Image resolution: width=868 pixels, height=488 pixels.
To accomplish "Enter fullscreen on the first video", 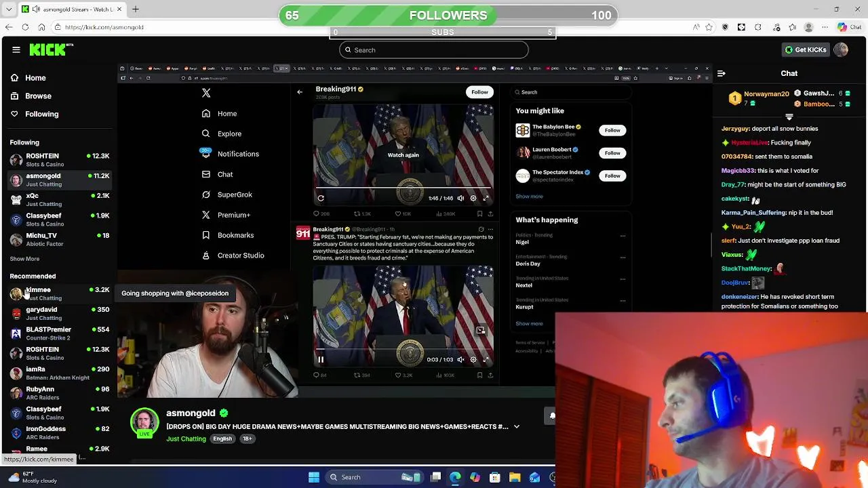I will tap(486, 199).
